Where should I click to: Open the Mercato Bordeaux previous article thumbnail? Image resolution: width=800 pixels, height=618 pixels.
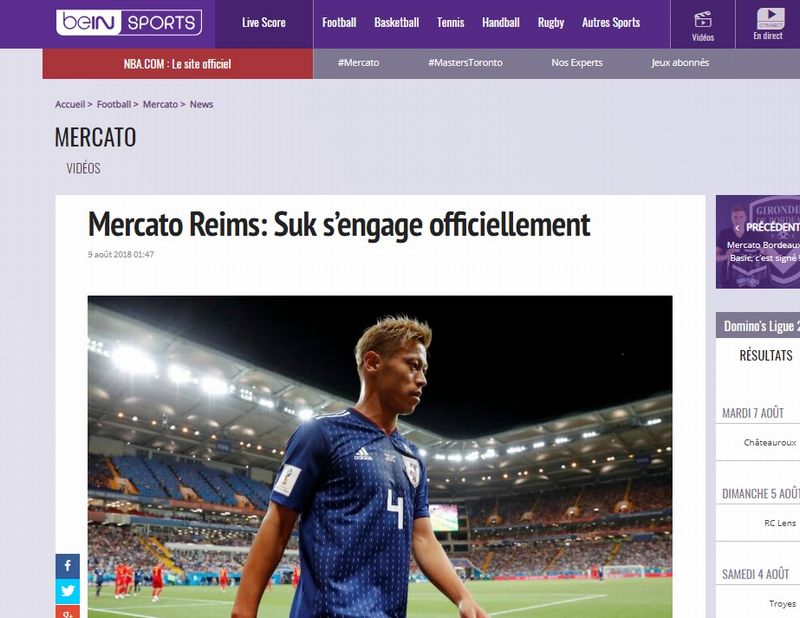tap(758, 242)
